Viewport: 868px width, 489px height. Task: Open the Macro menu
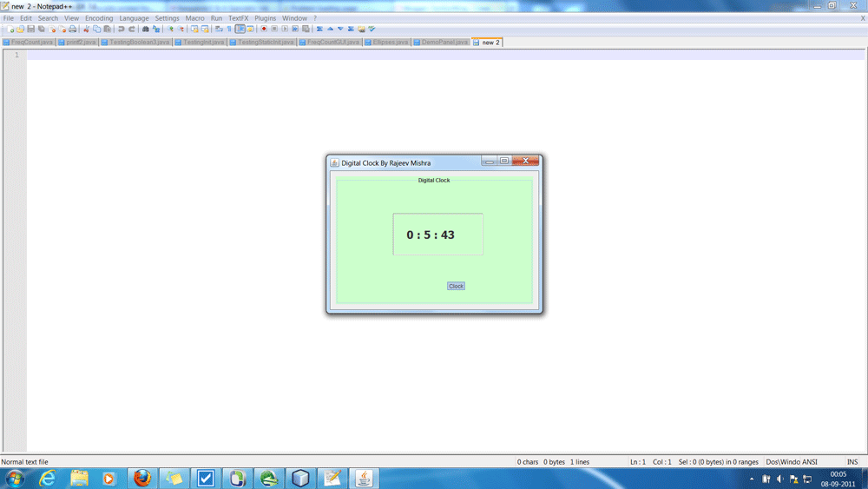coord(194,18)
